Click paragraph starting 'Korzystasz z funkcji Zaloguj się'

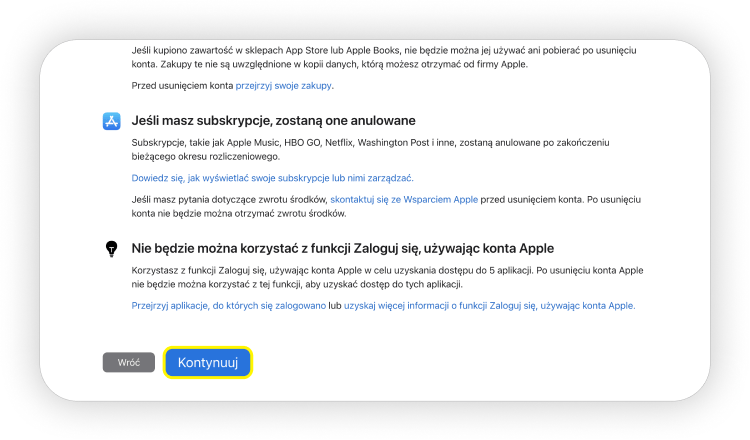(x=387, y=277)
